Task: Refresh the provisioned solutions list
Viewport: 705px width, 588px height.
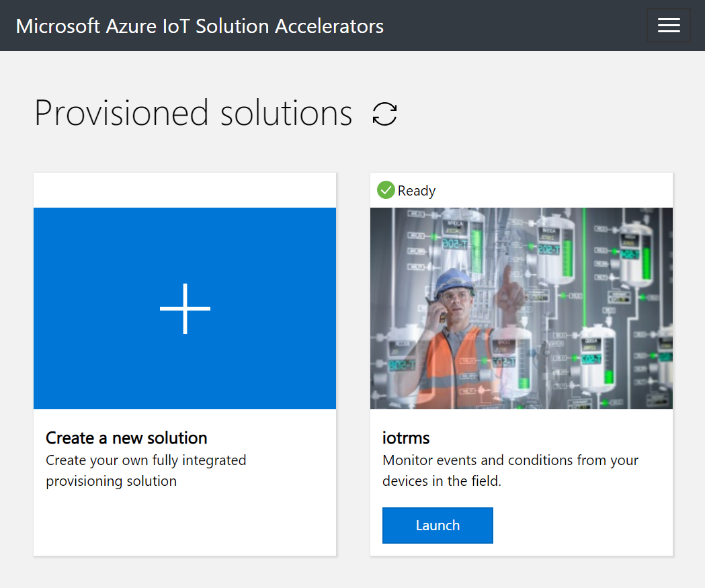Action: [x=385, y=114]
